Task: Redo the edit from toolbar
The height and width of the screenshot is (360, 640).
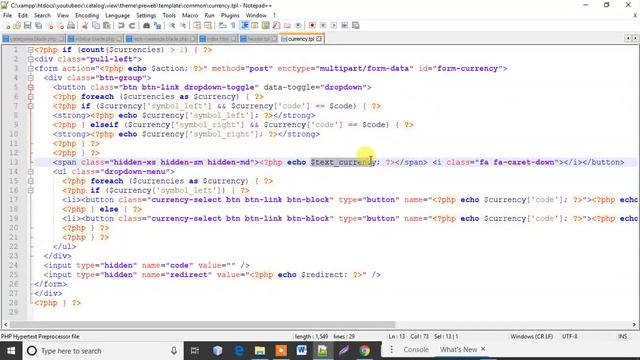Action: click(132, 25)
